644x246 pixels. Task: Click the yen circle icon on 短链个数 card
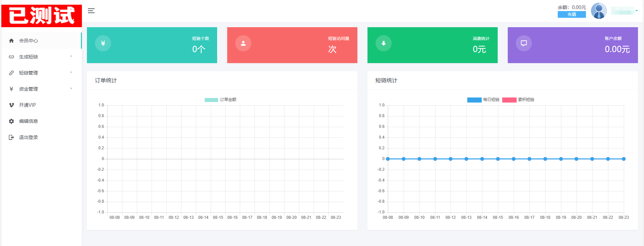[103, 43]
